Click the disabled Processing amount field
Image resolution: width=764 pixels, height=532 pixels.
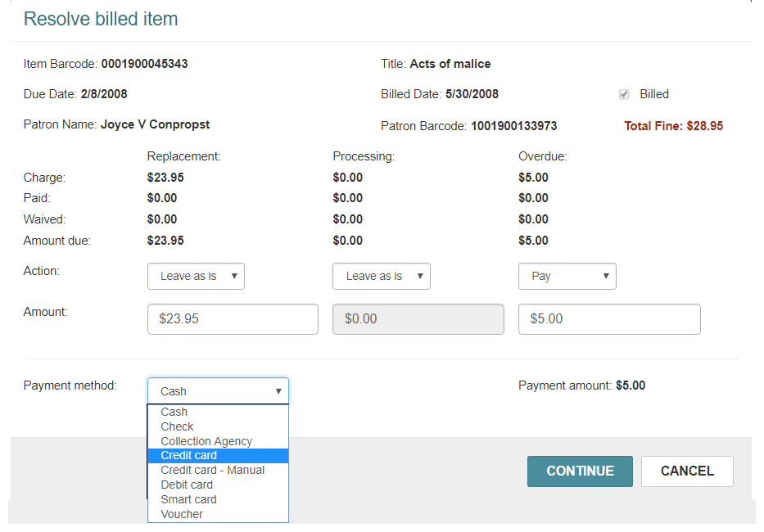[418, 319]
